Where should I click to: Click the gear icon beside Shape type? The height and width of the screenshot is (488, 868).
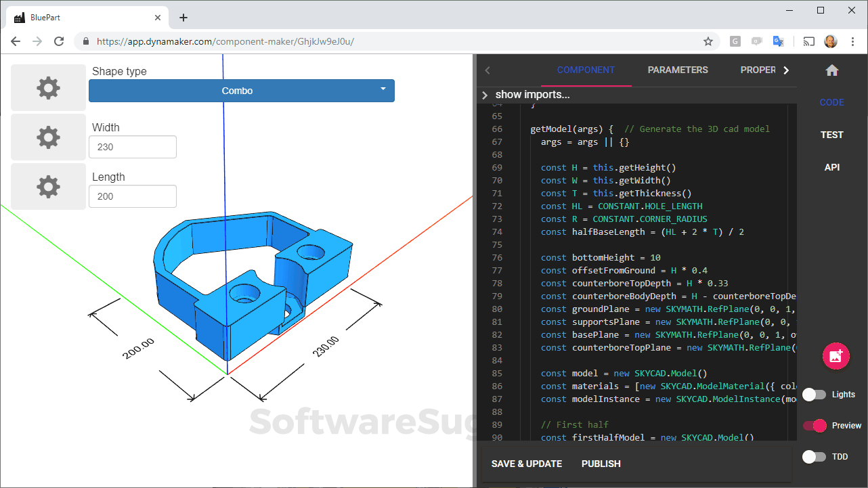(48, 88)
